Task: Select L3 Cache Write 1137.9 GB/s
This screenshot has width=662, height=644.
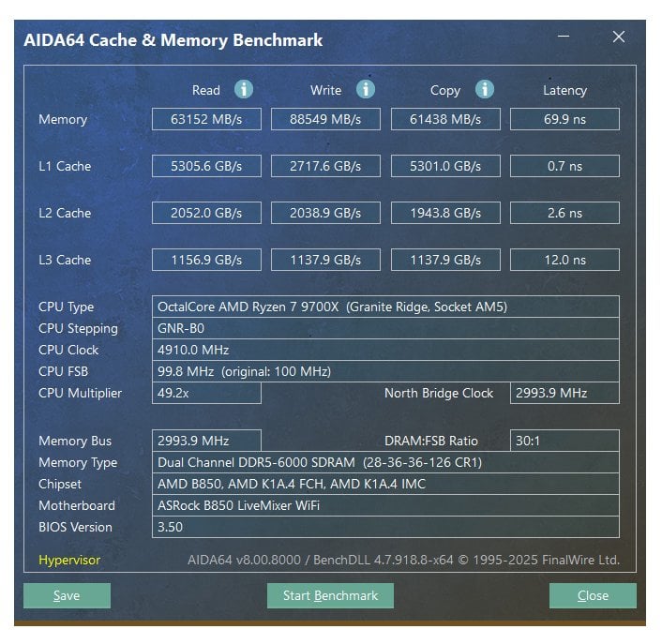Action: click(x=325, y=260)
